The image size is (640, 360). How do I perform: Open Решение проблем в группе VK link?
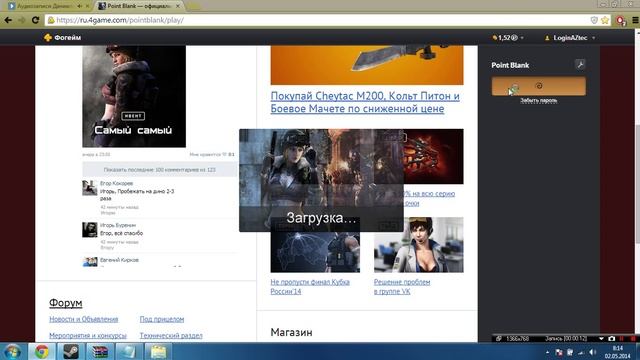(x=402, y=287)
